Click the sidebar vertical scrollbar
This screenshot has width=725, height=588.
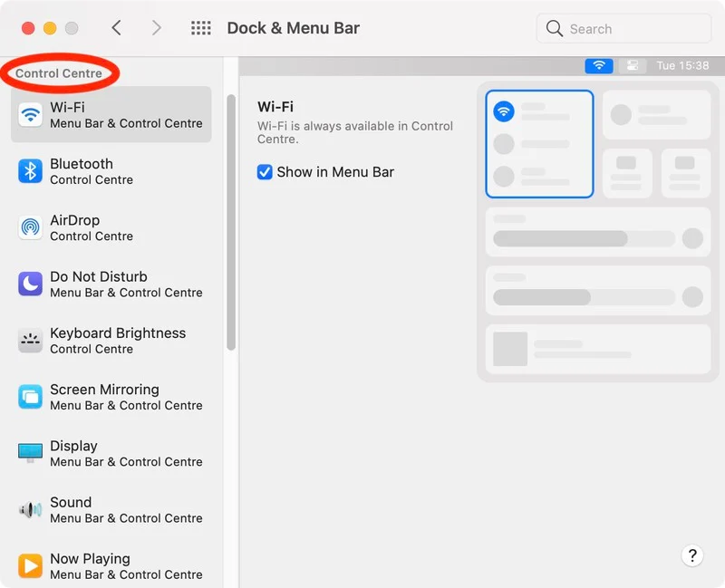click(231, 222)
